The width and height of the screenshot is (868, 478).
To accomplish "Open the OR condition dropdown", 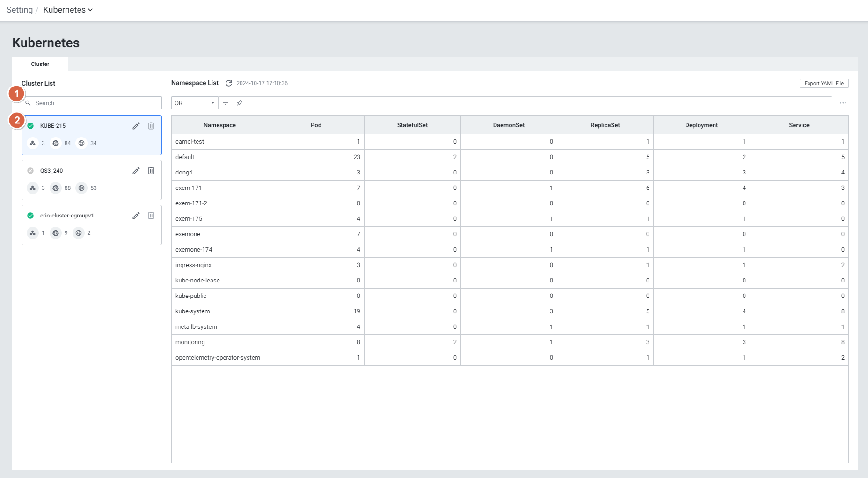I will point(194,103).
